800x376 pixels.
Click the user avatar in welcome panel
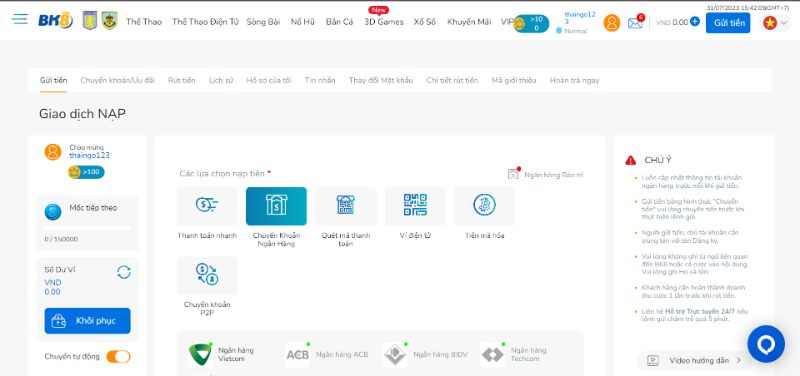[53, 152]
